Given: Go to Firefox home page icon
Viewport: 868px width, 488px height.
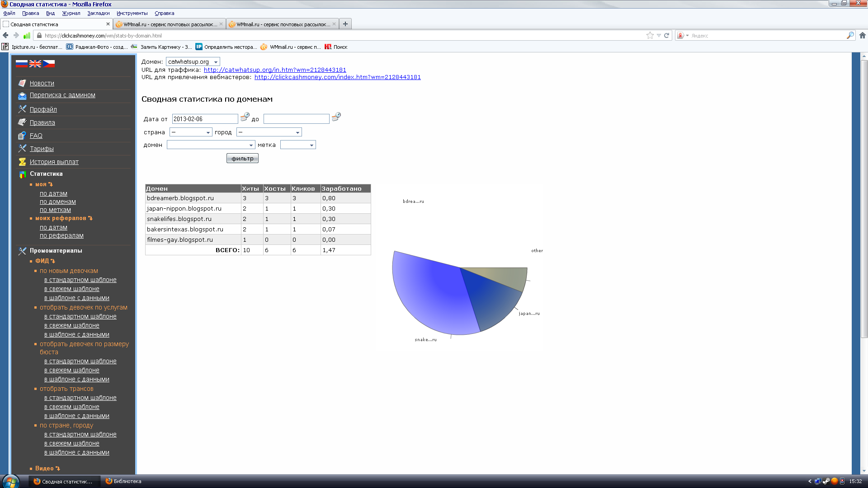Looking at the screenshot, I should pyautogui.click(x=862, y=35).
